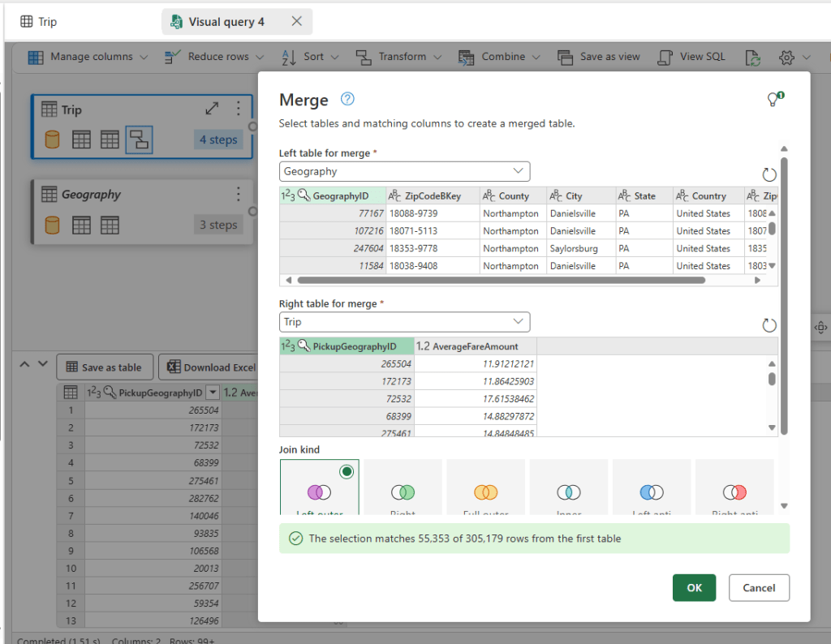Image resolution: width=831 pixels, height=644 pixels.
Task: Switch to the Trip tab
Action: [x=39, y=22]
